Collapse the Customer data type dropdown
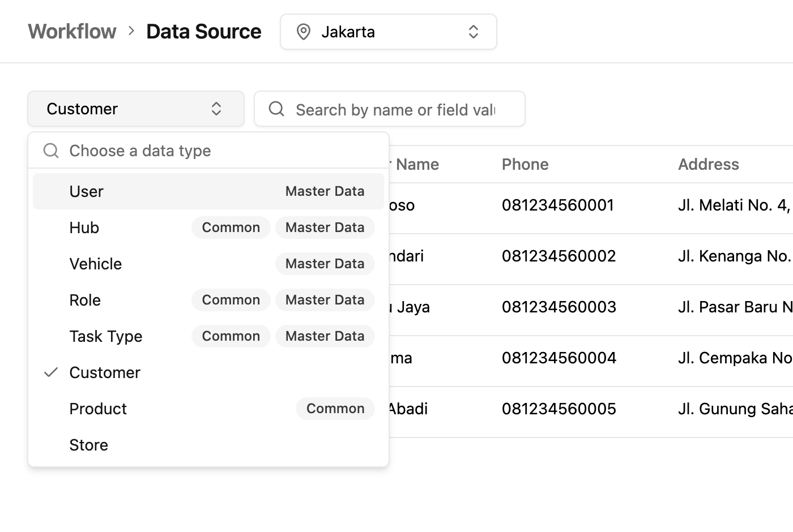 point(136,109)
